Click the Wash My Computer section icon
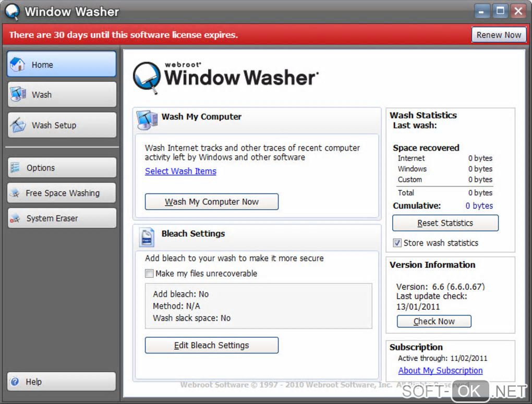The image size is (532, 404). click(147, 120)
